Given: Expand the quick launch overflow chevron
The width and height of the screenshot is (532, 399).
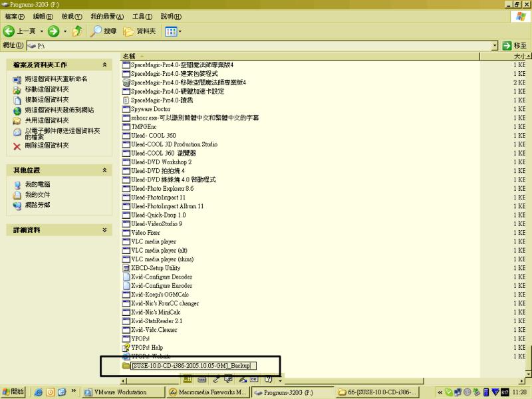Looking at the screenshot, I should [x=73, y=391].
